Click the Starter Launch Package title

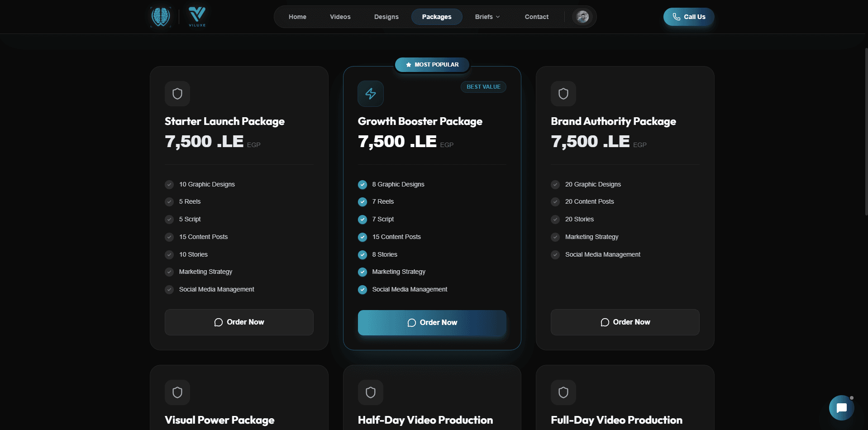(224, 121)
